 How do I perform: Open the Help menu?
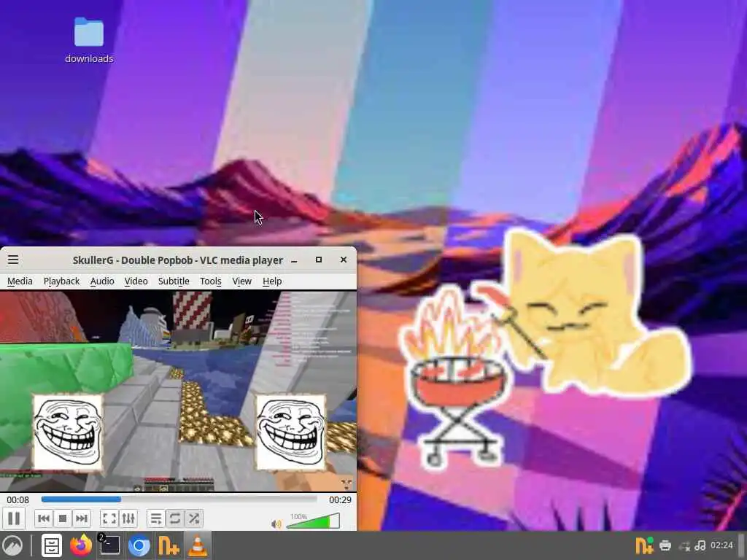point(272,281)
